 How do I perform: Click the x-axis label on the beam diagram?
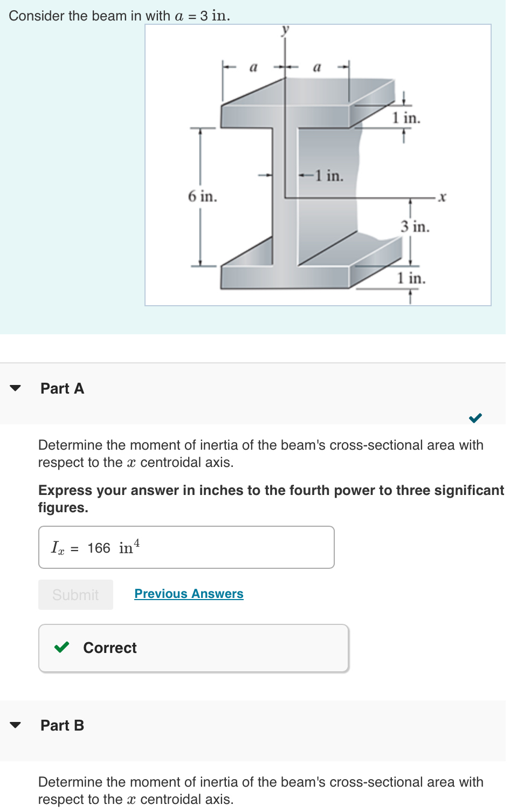441,197
